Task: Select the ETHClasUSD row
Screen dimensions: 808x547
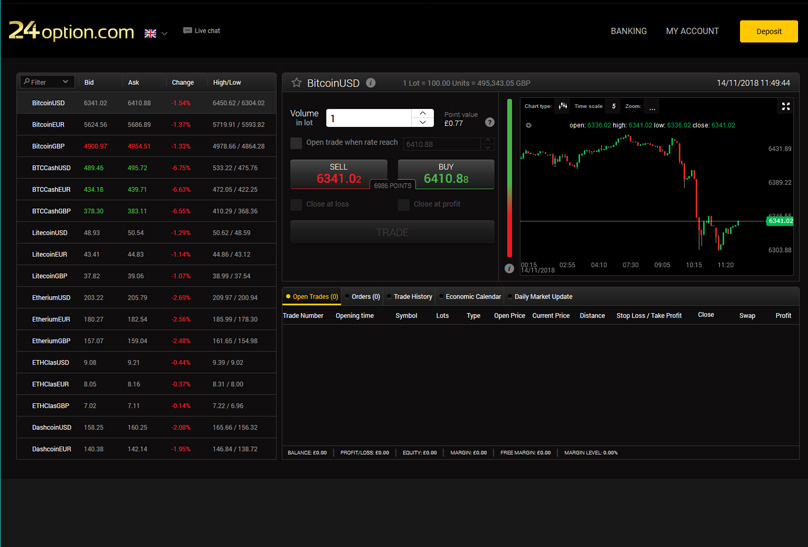Action: (147, 363)
